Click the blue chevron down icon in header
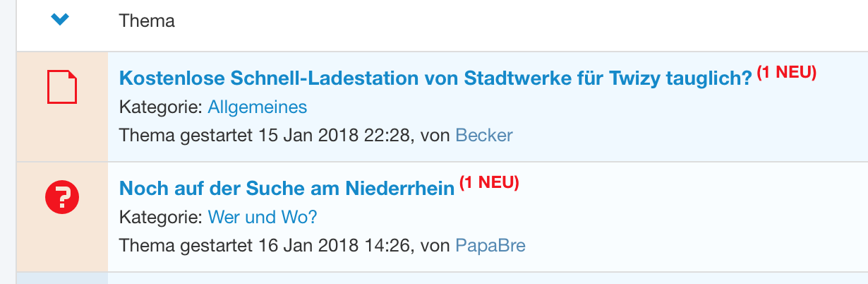This screenshot has width=868, height=284. click(60, 20)
